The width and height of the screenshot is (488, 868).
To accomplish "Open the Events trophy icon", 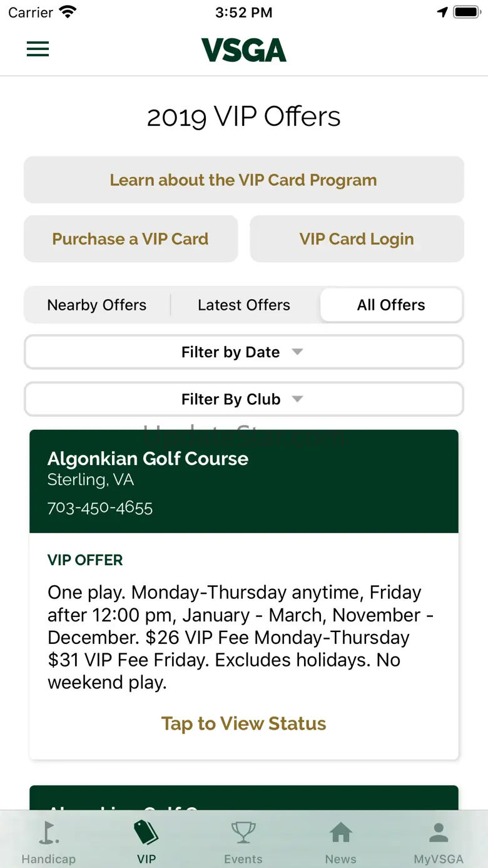I will (243, 832).
